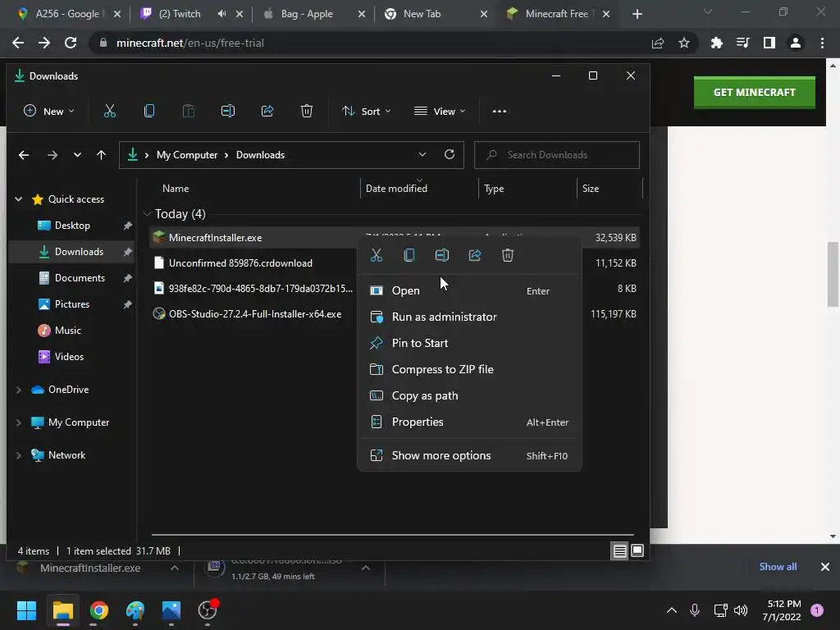Choose Copy as path
Screen dimensions: 840x630
469,395
